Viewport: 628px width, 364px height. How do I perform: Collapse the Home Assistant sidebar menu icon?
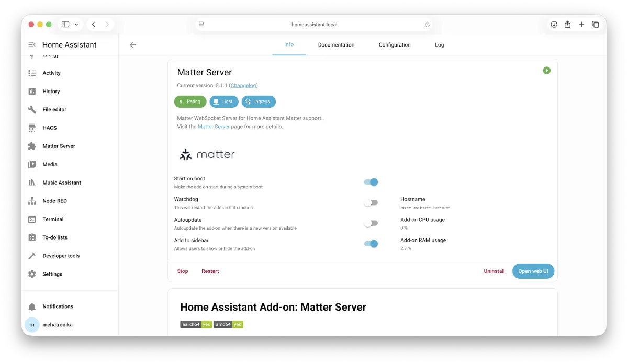(32, 45)
